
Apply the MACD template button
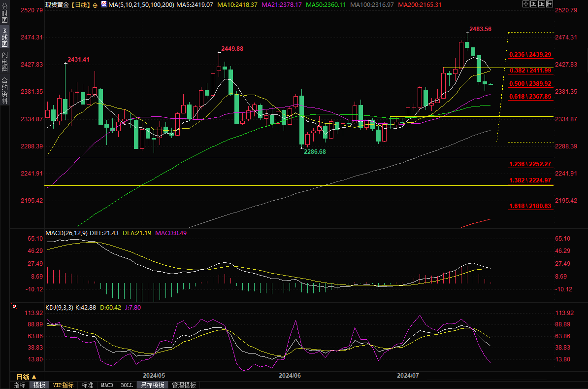[107, 385]
